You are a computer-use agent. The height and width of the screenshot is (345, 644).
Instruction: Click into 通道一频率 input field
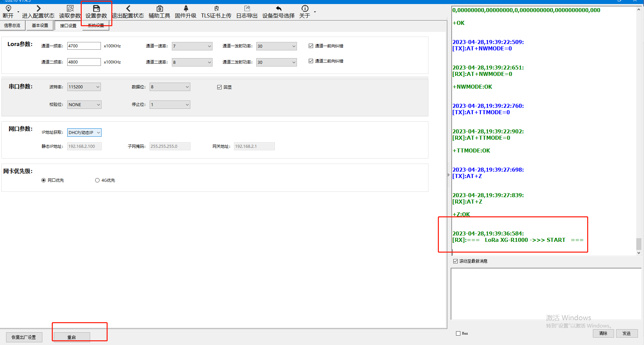(x=84, y=46)
